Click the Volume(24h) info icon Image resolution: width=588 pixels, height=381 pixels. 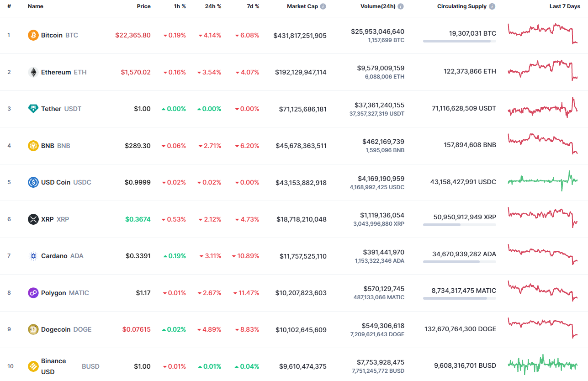point(401,6)
